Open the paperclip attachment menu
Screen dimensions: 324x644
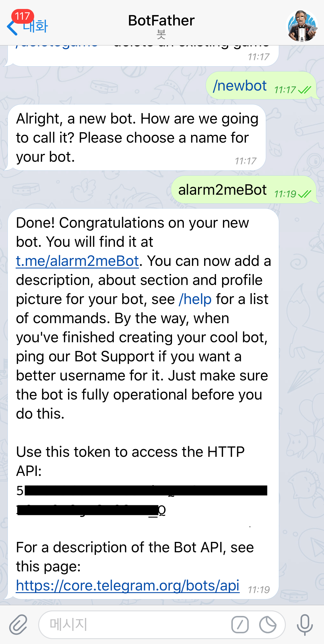coord(18,624)
